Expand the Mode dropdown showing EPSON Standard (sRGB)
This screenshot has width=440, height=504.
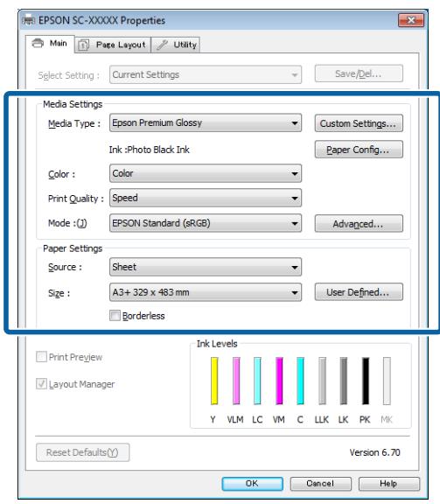click(206, 223)
